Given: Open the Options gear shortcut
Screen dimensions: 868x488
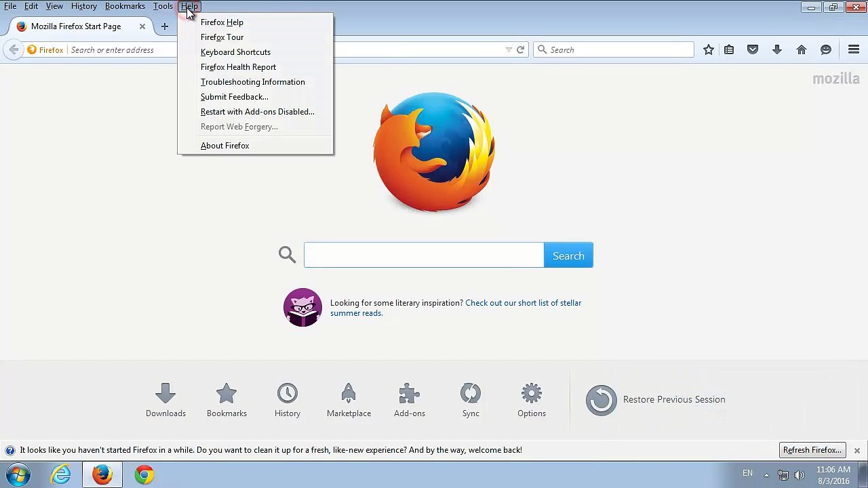Looking at the screenshot, I should click(532, 400).
